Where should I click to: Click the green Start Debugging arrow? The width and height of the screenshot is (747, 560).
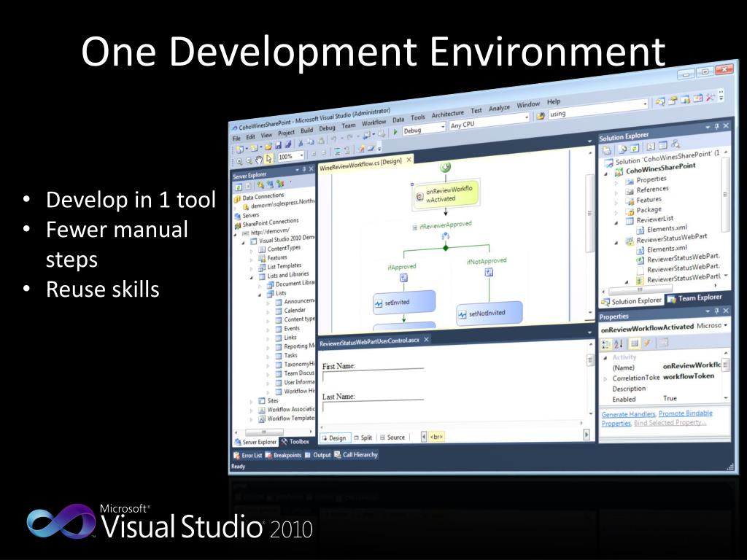395,132
